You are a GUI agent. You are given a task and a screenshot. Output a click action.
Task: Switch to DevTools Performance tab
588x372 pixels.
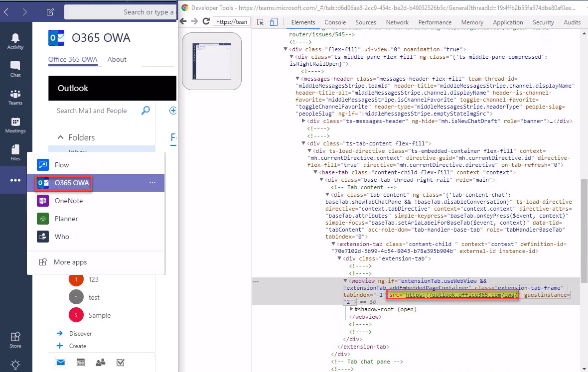pyautogui.click(x=435, y=22)
